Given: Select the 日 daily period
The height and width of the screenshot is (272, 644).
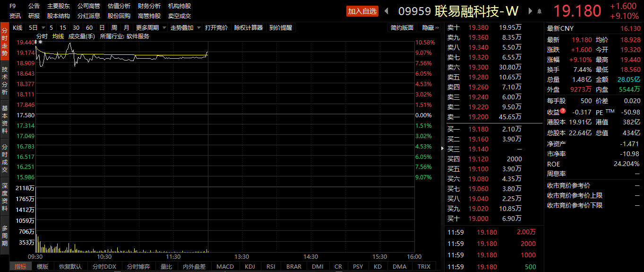Looking at the screenshot, I should (102, 28).
